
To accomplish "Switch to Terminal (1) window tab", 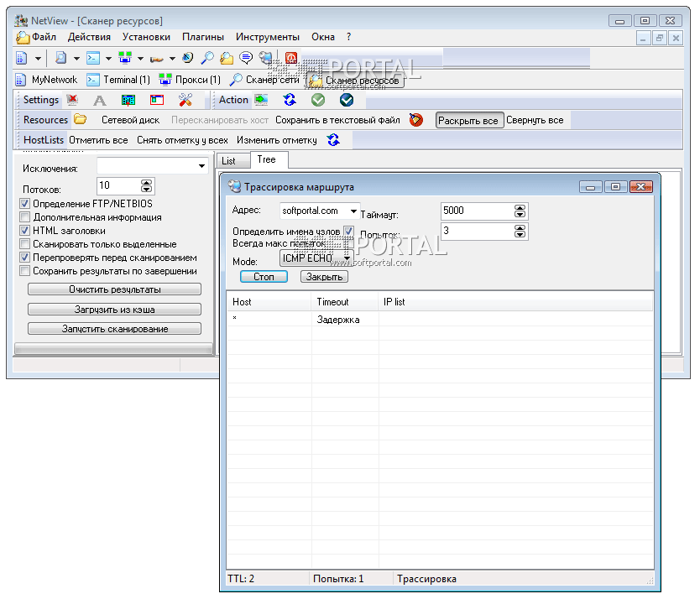I will pos(118,80).
